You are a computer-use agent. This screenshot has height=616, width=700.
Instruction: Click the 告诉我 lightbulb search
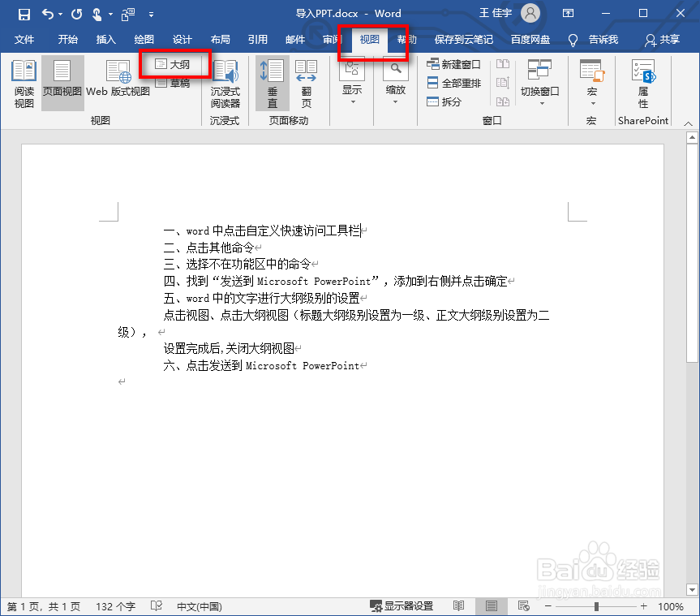[x=593, y=40]
